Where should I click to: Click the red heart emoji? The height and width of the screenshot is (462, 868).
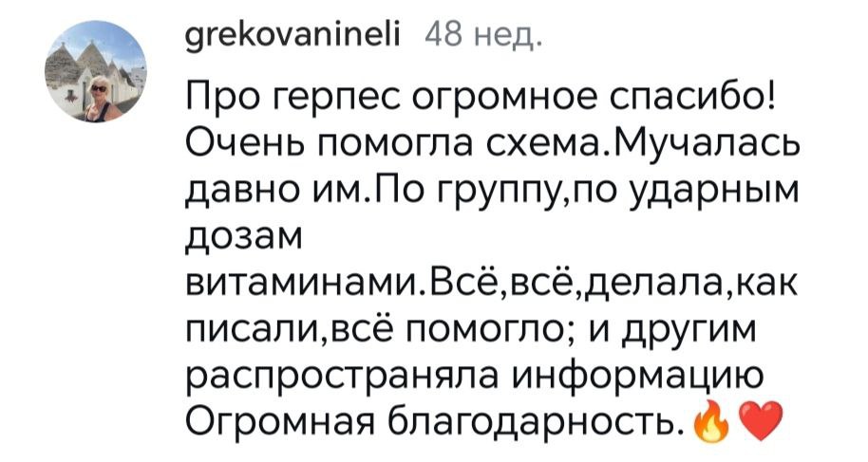coord(758,417)
